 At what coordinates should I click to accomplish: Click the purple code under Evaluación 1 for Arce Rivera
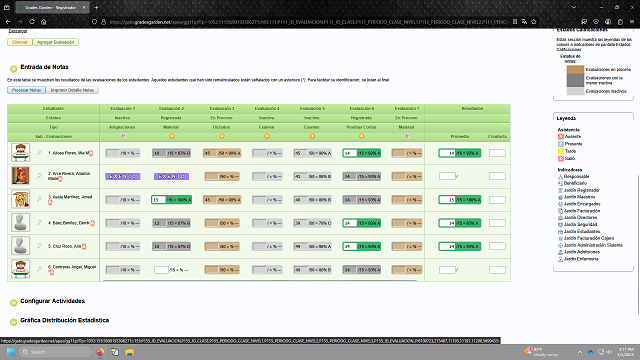pos(123,176)
